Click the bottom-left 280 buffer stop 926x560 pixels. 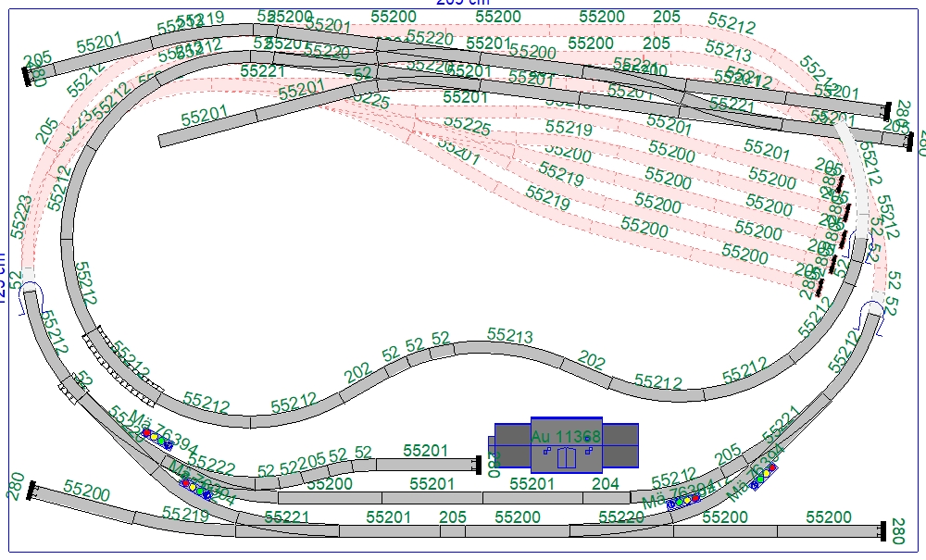tap(32, 491)
